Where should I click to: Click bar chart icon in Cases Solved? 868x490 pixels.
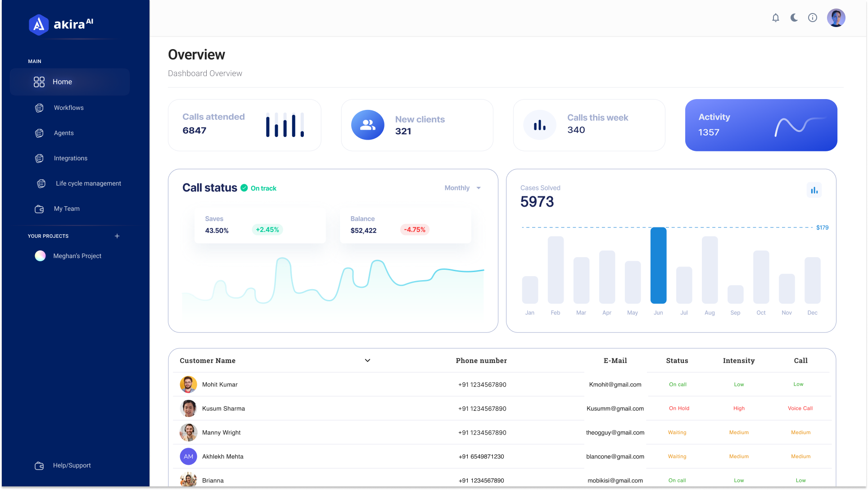pos(814,191)
